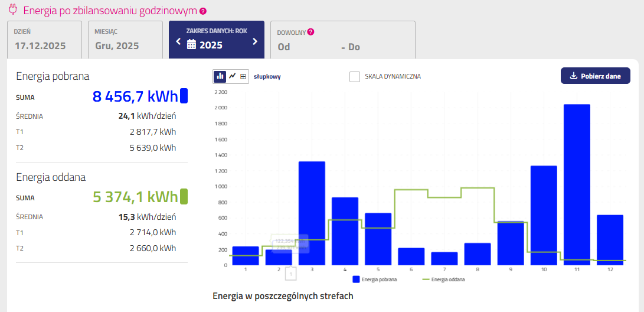The height and width of the screenshot is (312, 644).
Task: Select the bar chart view icon
Action: click(220, 76)
